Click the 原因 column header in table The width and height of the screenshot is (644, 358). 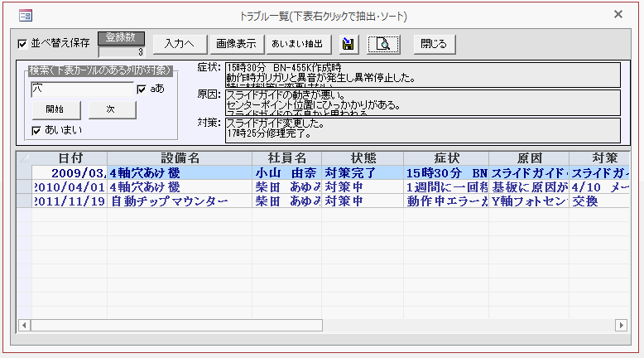(529, 158)
